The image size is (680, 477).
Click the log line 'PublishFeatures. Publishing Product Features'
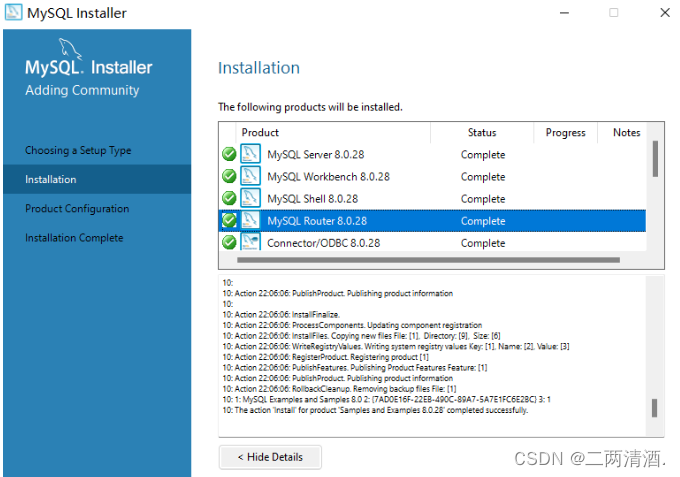pyautogui.click(x=355, y=368)
